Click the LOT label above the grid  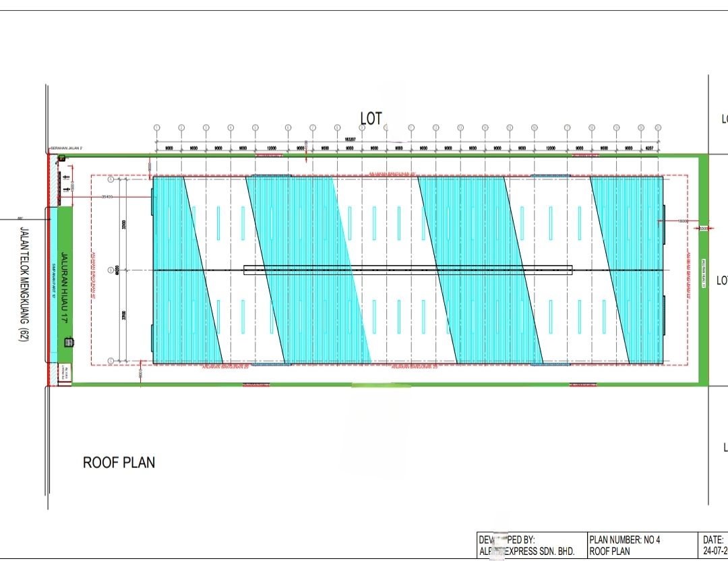pos(371,119)
